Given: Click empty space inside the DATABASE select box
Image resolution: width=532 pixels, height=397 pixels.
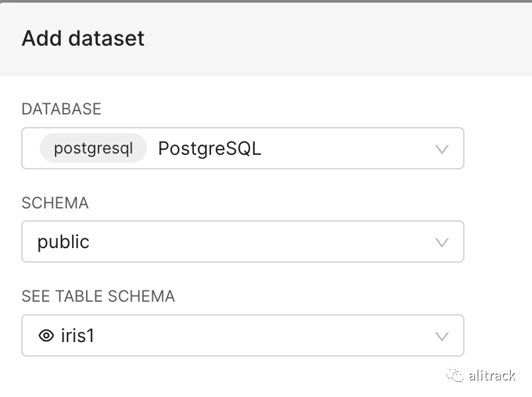Looking at the screenshot, I should (x=344, y=148).
